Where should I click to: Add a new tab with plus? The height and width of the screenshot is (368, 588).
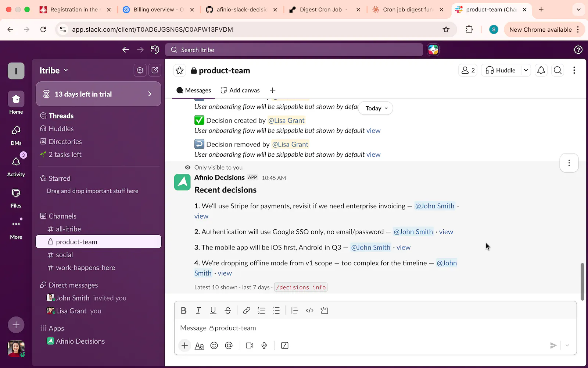(x=273, y=91)
